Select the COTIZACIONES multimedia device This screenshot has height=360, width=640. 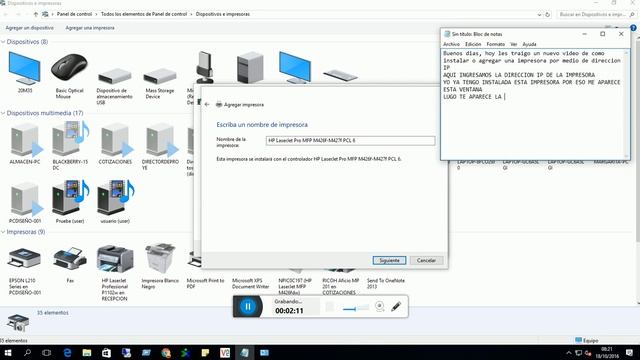[x=116, y=140]
